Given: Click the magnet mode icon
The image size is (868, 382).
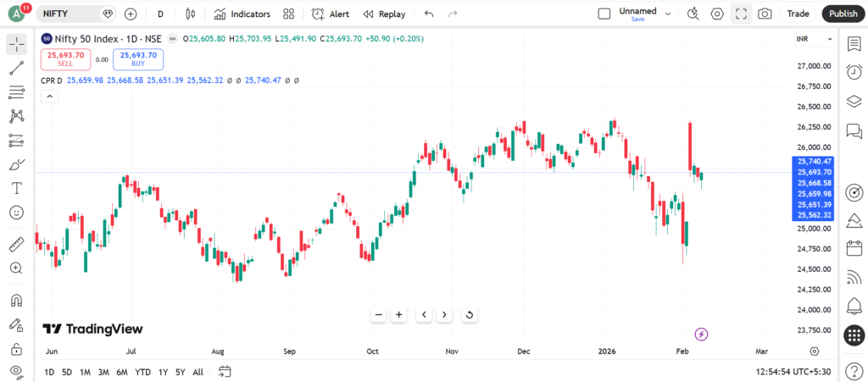Looking at the screenshot, I should point(16,300).
